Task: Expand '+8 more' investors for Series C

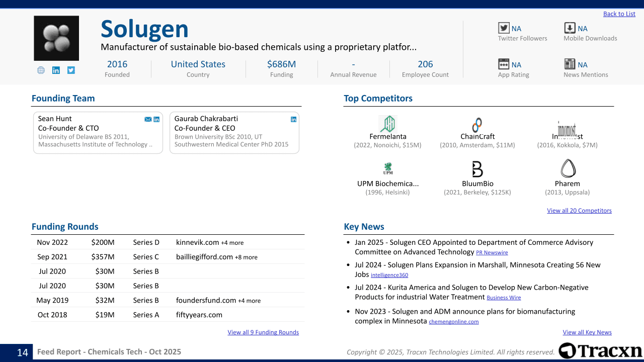Action: pyautogui.click(x=246, y=257)
